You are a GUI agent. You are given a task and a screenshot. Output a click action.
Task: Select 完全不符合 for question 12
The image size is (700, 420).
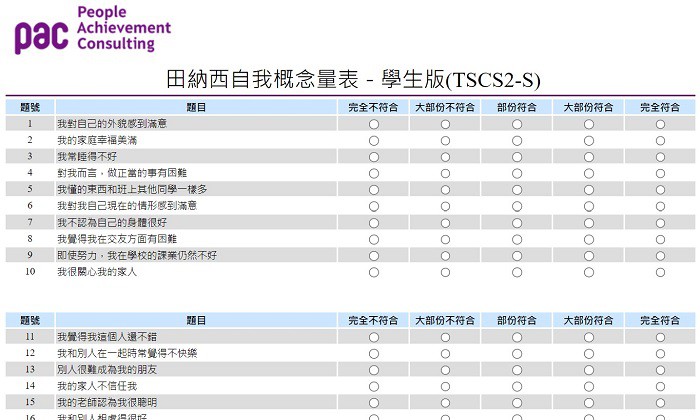tap(374, 354)
